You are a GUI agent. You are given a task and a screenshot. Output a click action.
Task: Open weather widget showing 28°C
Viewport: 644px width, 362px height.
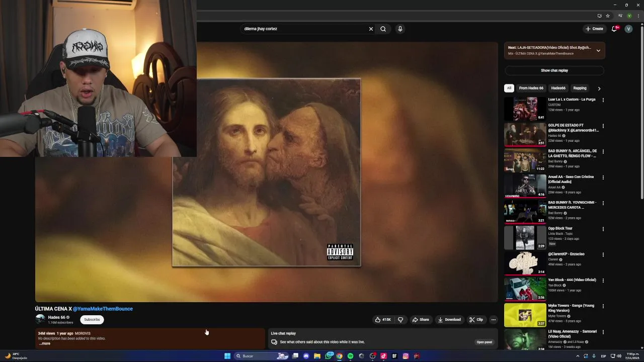click(x=16, y=356)
